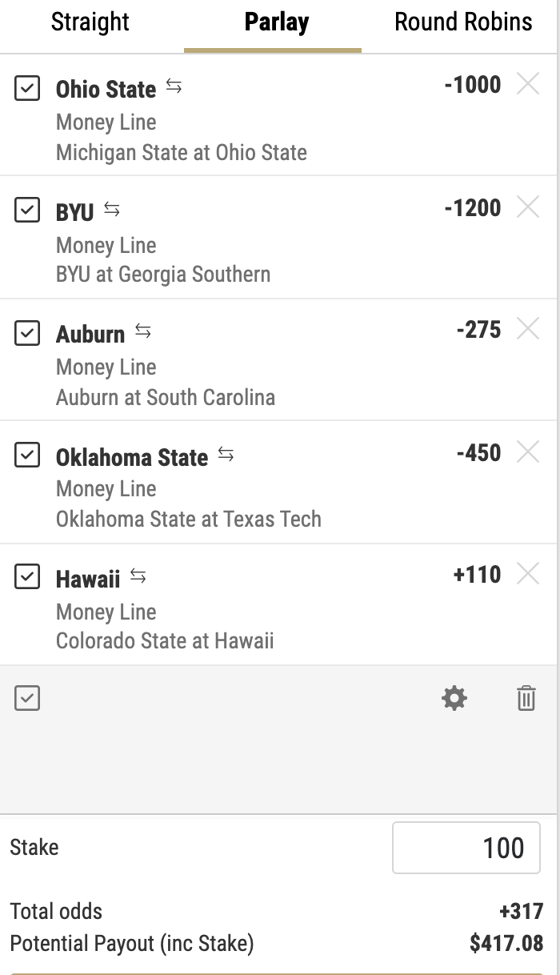Screen dimensions: 560x975
Task: Remove the BYU -1200 leg
Action: [x=528, y=207]
